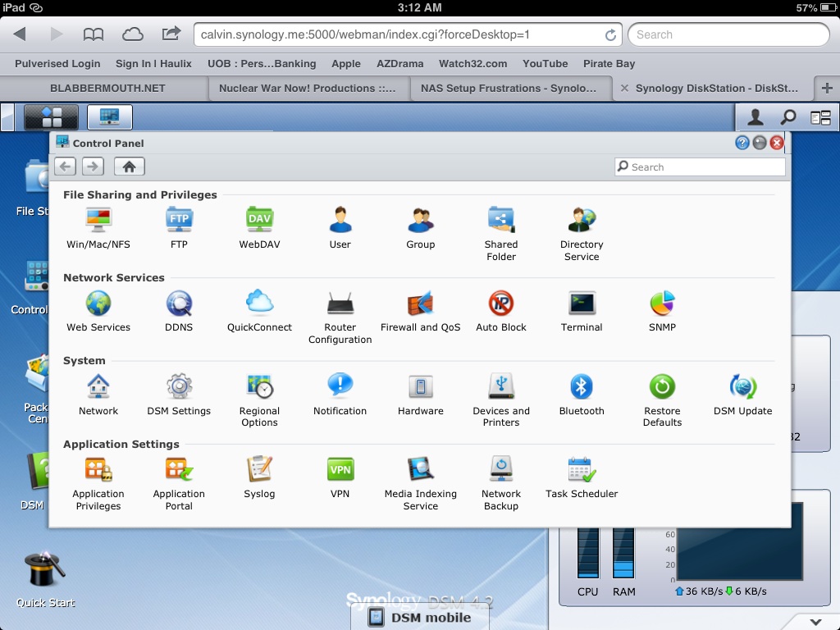
Task: Open the Watch32.com bookmark
Action: coord(472,64)
